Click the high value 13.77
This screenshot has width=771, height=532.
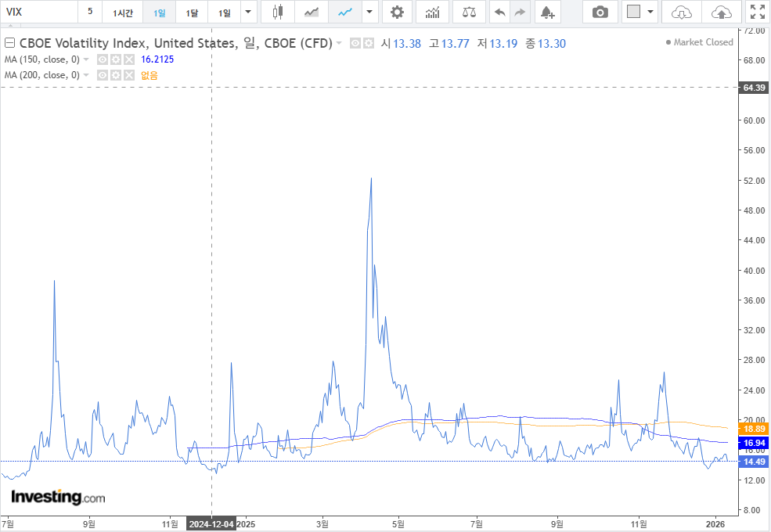pyautogui.click(x=455, y=44)
